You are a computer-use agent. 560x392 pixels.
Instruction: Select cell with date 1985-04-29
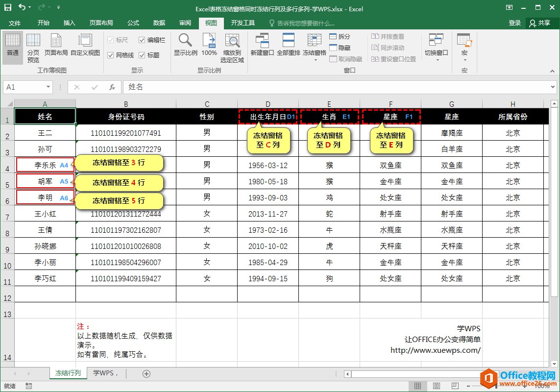click(268, 262)
